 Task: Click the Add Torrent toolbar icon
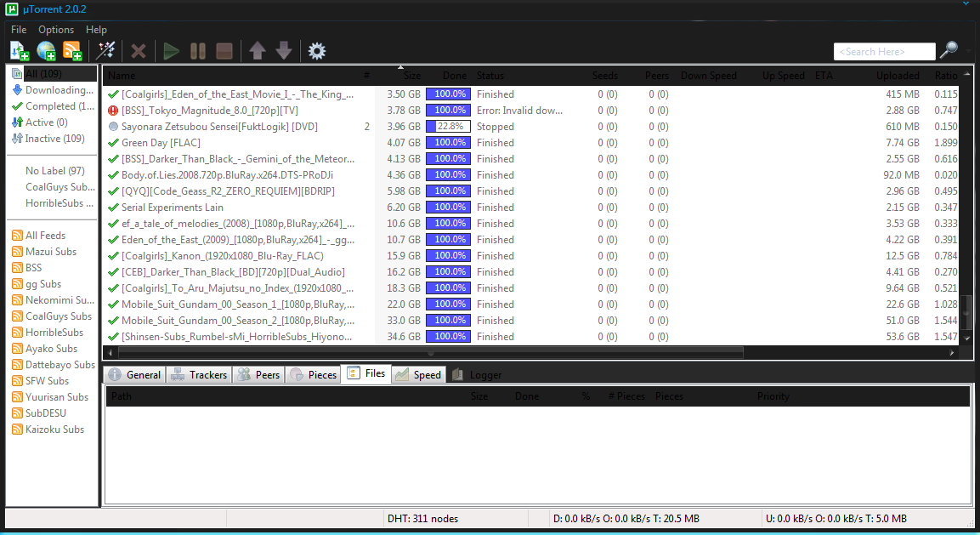(20, 51)
